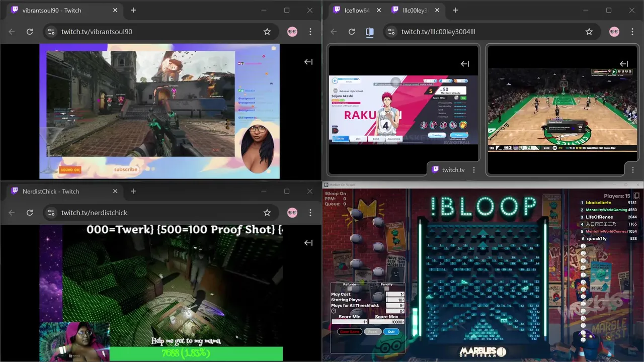Click LifeOfRenee leaderboard entry
Viewport: 644px width, 362px height.
click(x=599, y=217)
